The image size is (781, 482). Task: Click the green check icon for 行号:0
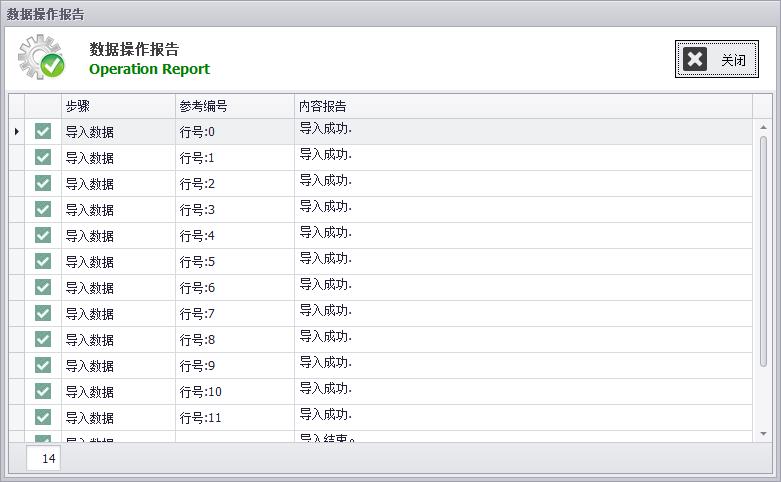(x=43, y=131)
